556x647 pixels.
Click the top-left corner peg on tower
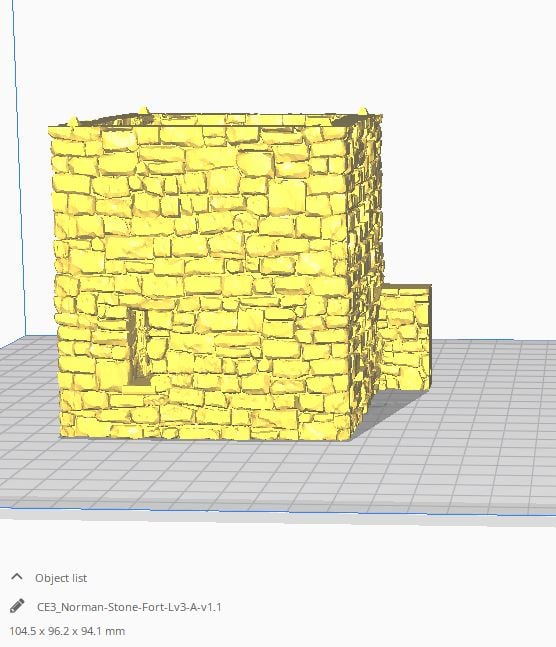pyautogui.click(x=73, y=121)
